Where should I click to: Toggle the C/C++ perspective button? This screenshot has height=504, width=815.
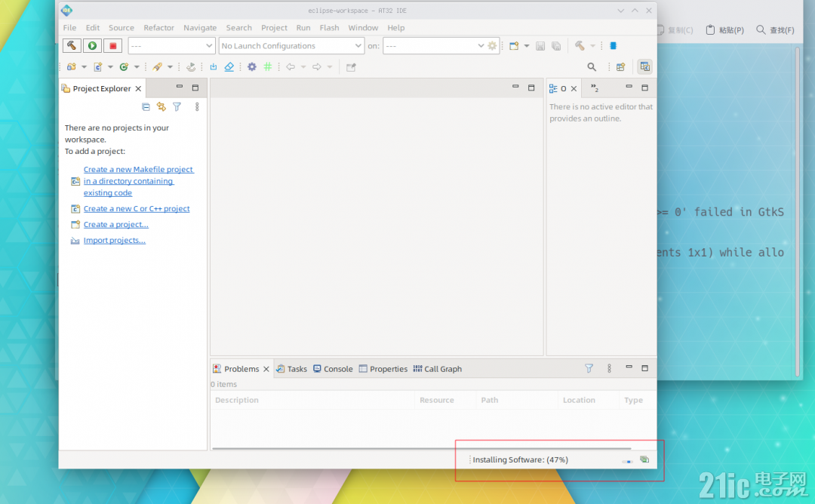(x=645, y=66)
